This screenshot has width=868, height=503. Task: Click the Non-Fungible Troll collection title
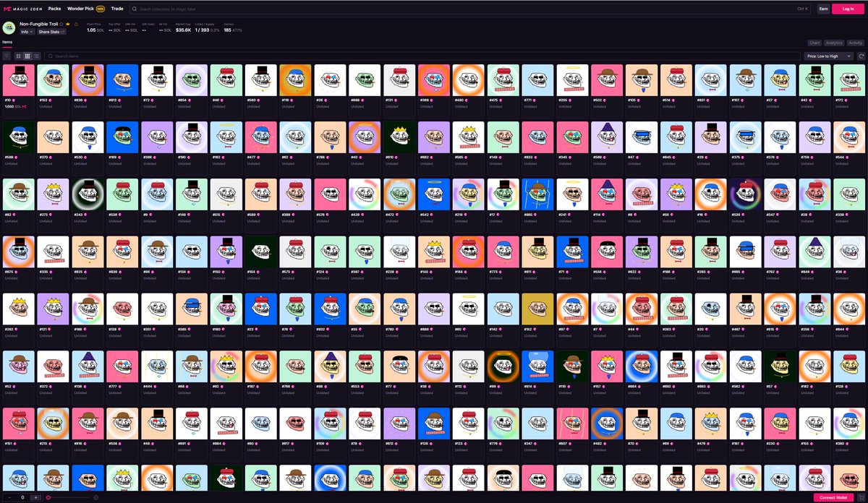tap(38, 24)
